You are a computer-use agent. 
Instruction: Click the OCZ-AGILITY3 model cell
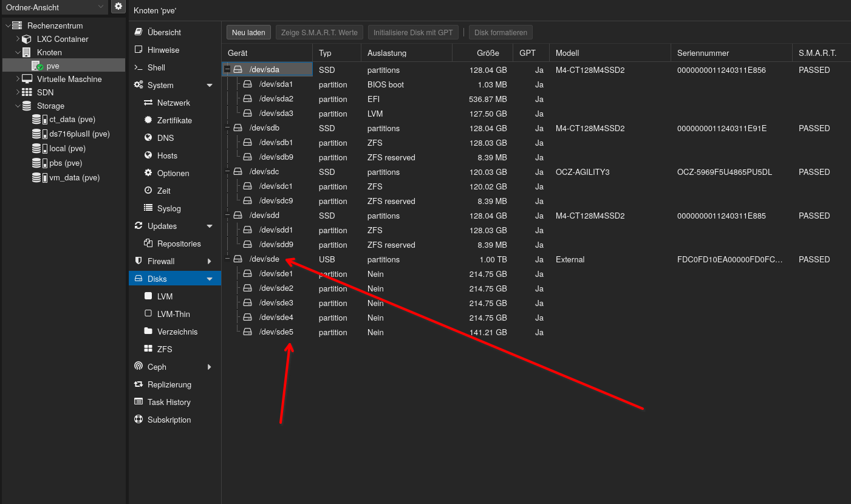(x=610, y=172)
